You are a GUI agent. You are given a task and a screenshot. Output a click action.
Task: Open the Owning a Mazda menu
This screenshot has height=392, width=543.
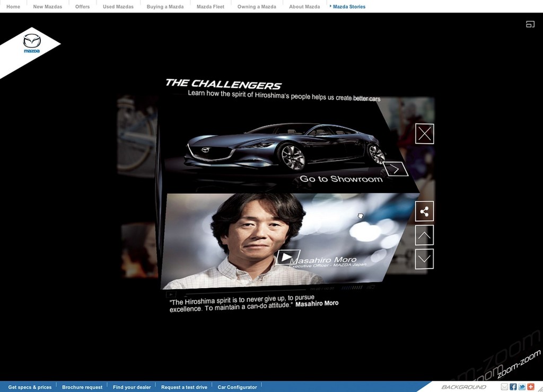point(257,6)
